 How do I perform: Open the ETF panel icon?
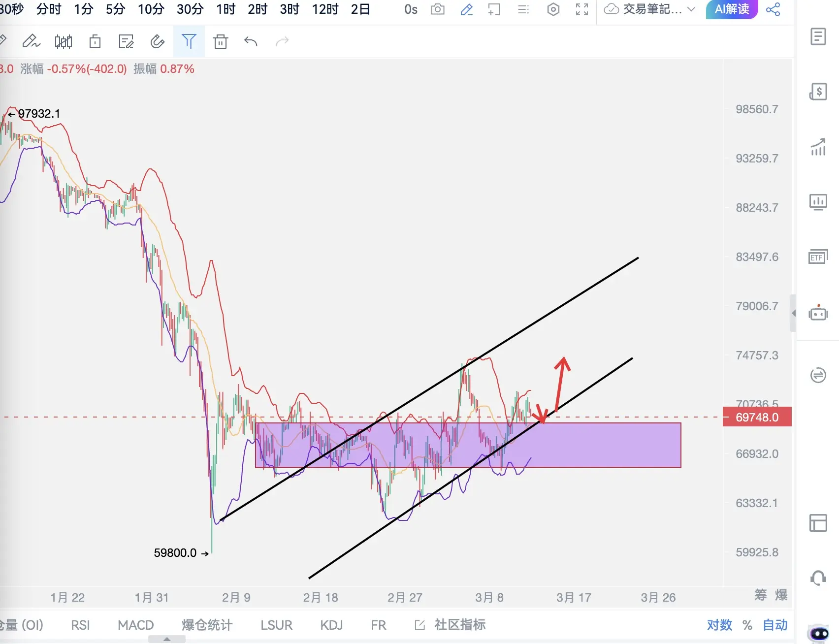click(818, 257)
